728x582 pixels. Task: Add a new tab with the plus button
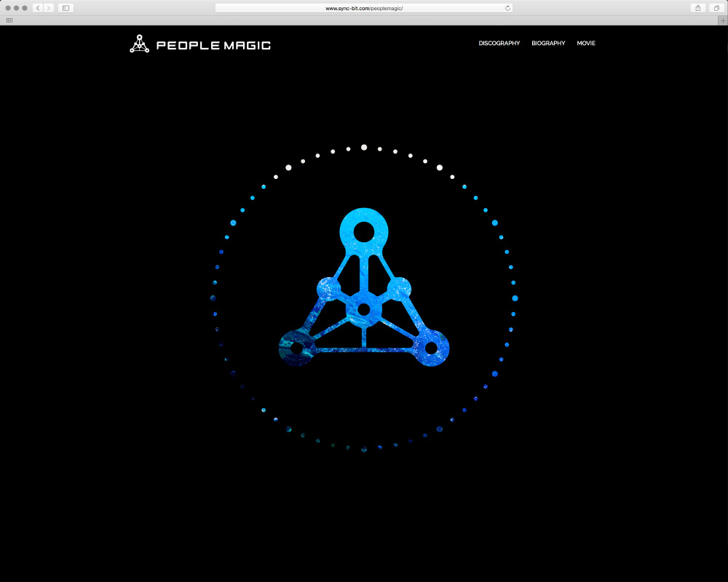(723, 20)
